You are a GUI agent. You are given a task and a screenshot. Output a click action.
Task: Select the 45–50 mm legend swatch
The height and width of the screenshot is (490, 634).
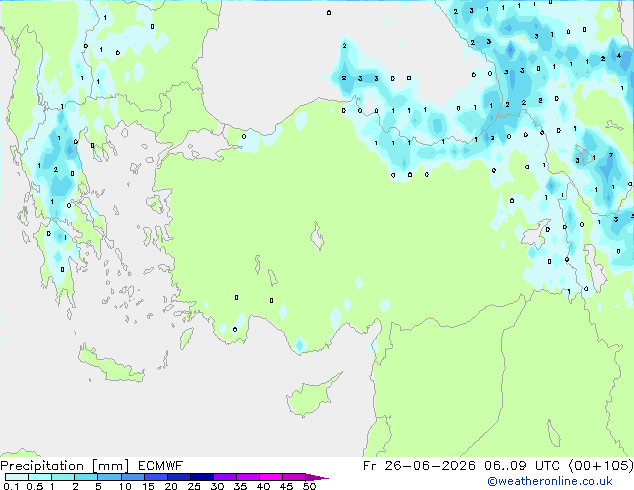click(294, 477)
